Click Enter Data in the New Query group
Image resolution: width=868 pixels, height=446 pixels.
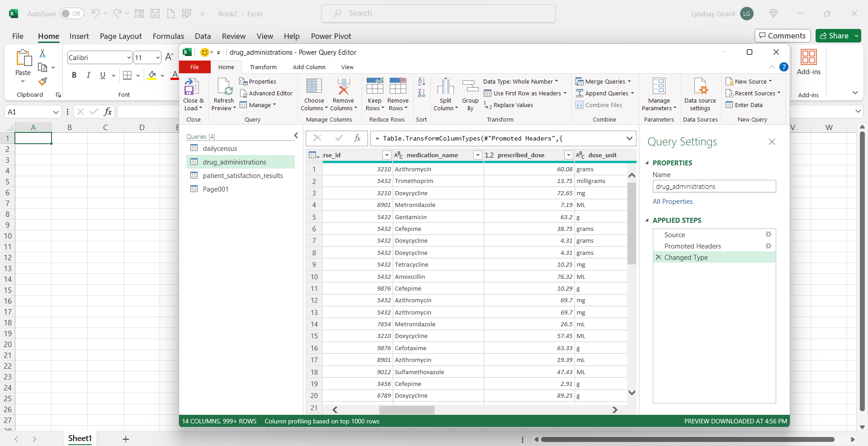pos(744,105)
